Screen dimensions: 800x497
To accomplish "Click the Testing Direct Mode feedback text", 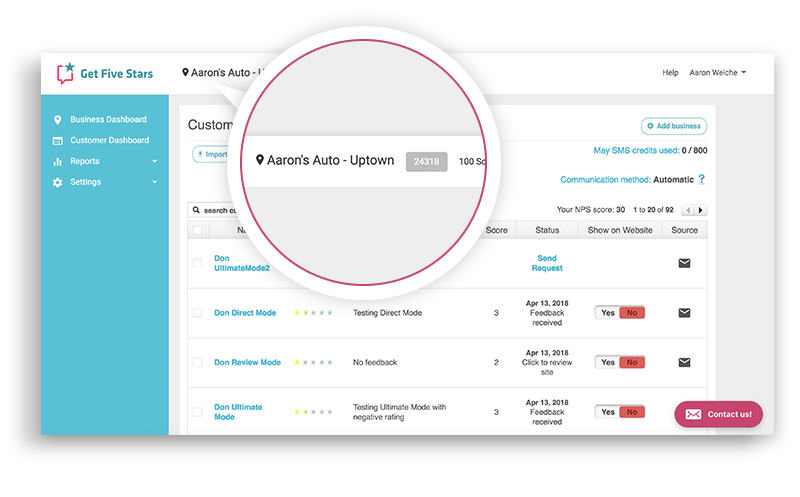I will point(387,313).
